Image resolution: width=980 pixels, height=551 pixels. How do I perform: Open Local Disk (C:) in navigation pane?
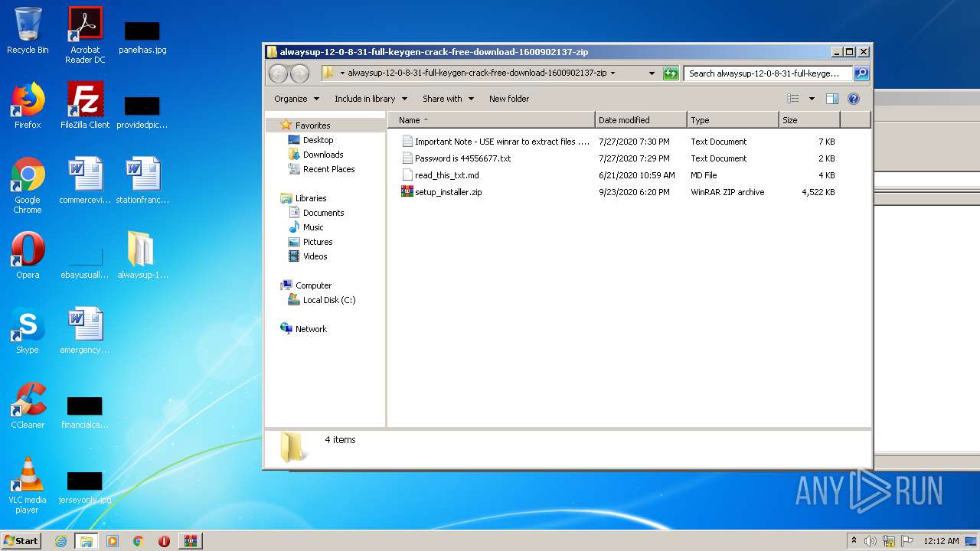pyautogui.click(x=328, y=300)
